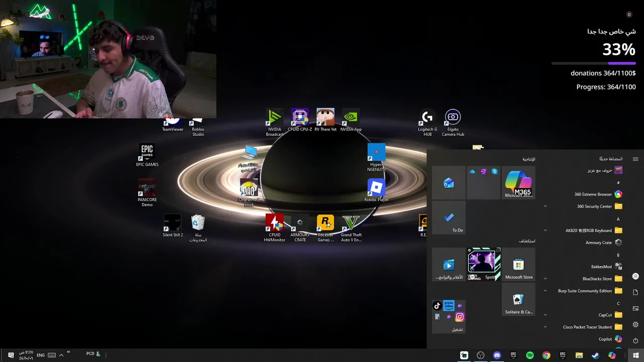644x362 pixels.
Task: Open Discord from the taskbar
Action: (497, 355)
